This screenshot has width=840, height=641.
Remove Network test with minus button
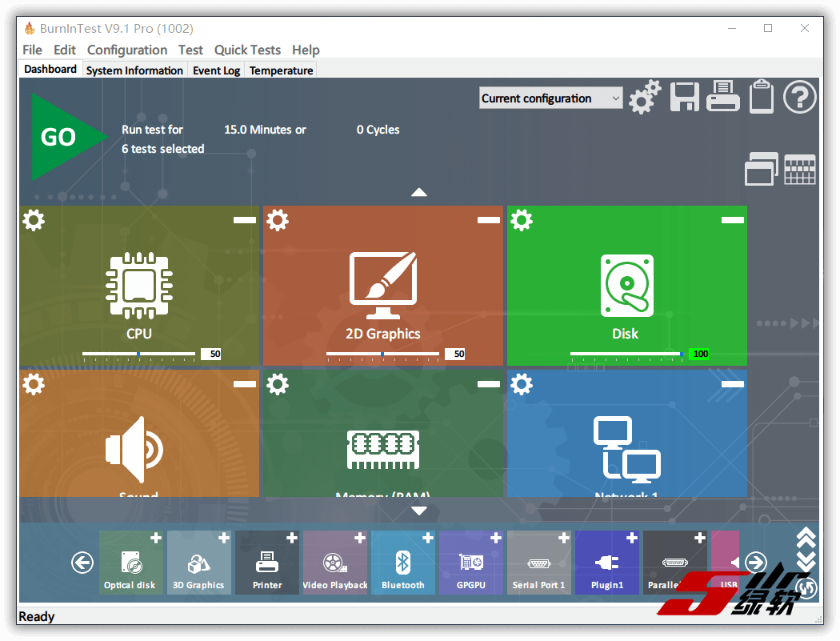pyautogui.click(x=732, y=384)
